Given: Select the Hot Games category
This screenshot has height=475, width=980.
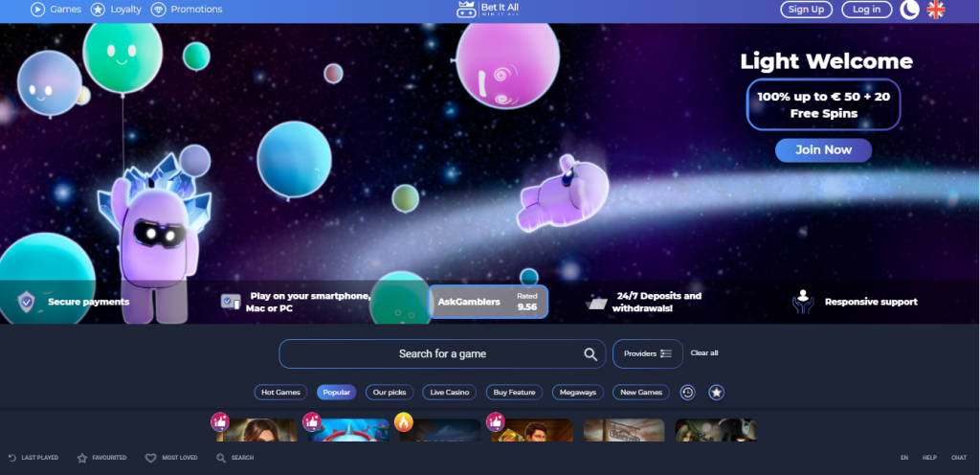Looking at the screenshot, I should 280,393.
